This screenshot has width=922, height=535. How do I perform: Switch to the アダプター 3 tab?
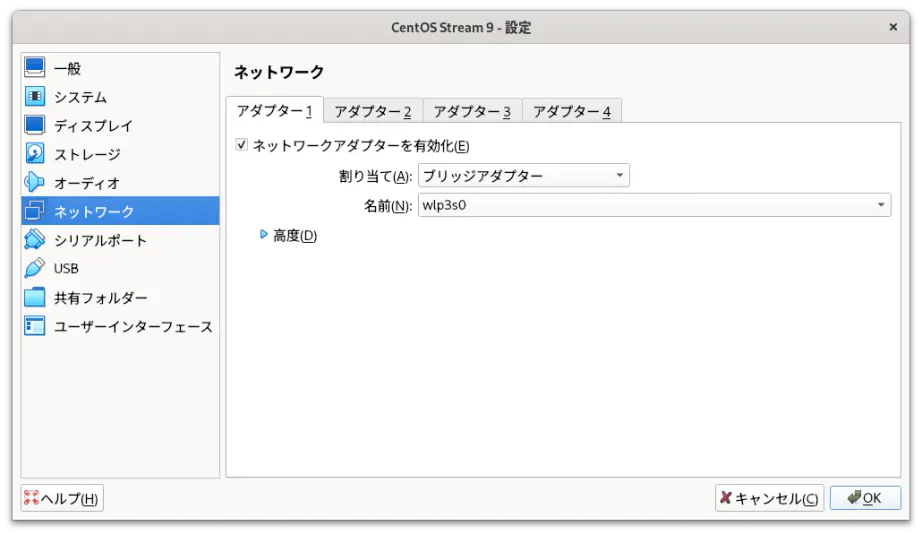point(472,111)
